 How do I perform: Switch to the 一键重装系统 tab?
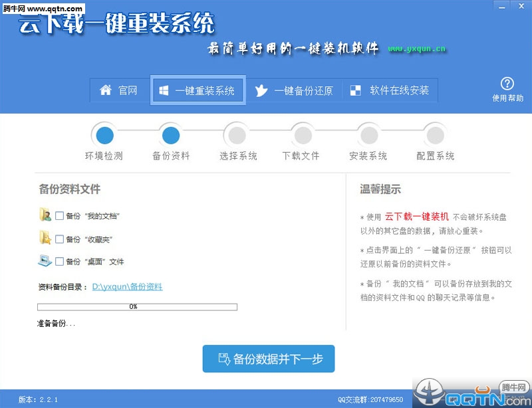pyautogui.click(x=198, y=91)
